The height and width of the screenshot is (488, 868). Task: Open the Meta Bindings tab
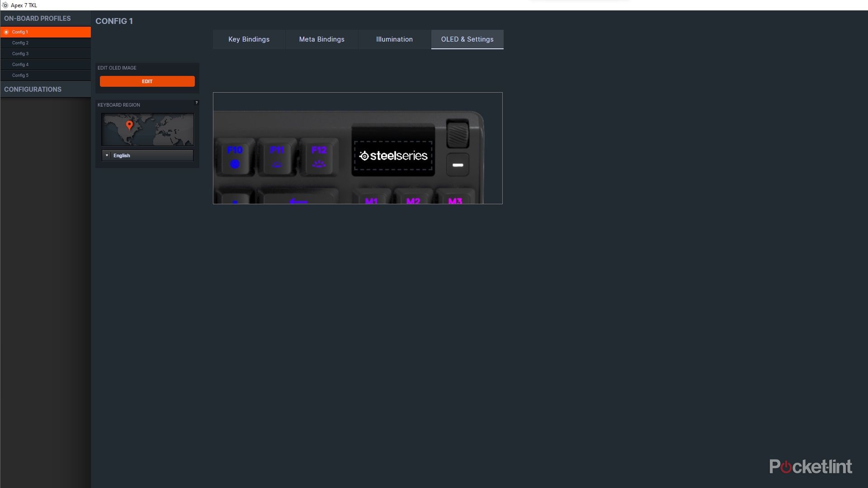(x=321, y=39)
